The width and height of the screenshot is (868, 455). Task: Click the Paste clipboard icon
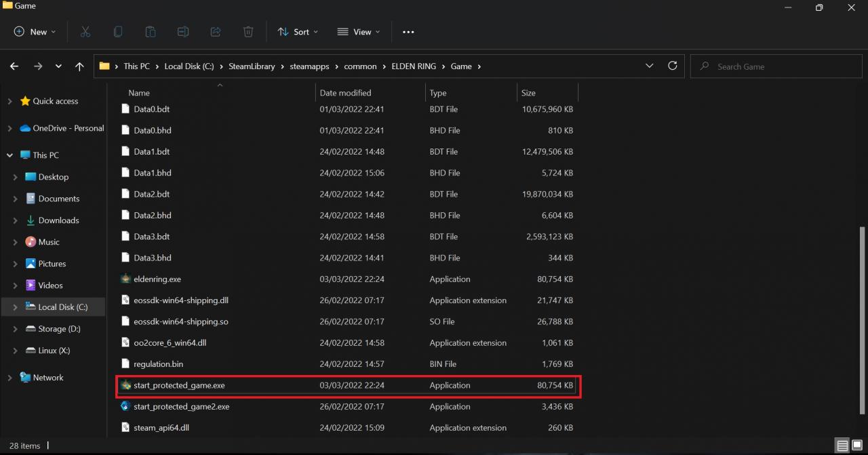pyautogui.click(x=151, y=32)
